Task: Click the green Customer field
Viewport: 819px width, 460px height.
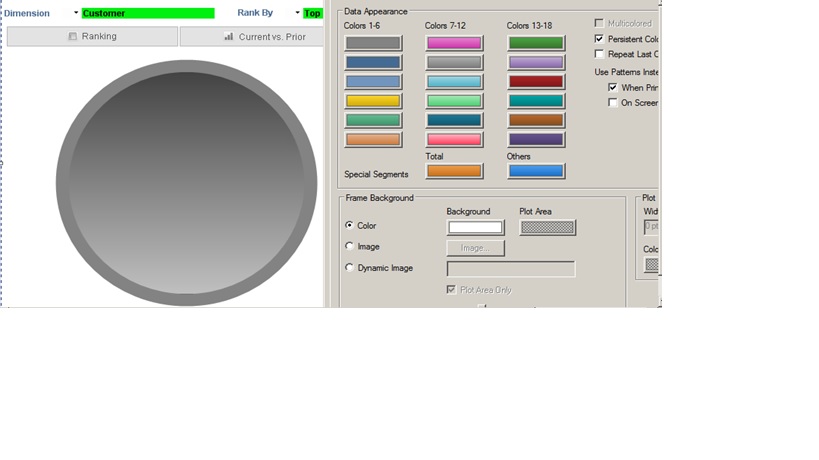Action: pos(148,13)
